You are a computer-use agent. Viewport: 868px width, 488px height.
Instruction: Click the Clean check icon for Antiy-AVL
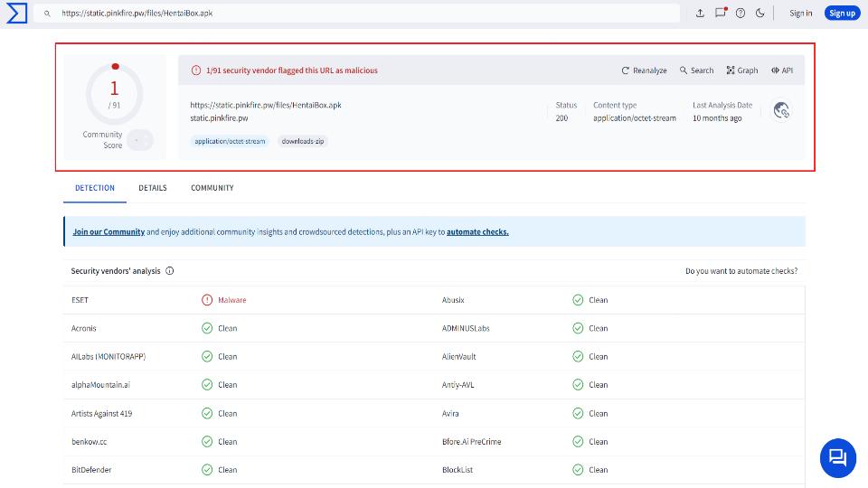[x=578, y=385]
